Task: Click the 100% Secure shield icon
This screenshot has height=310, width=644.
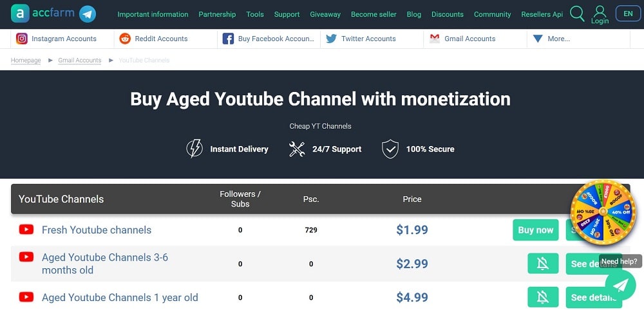Action: [x=390, y=149]
